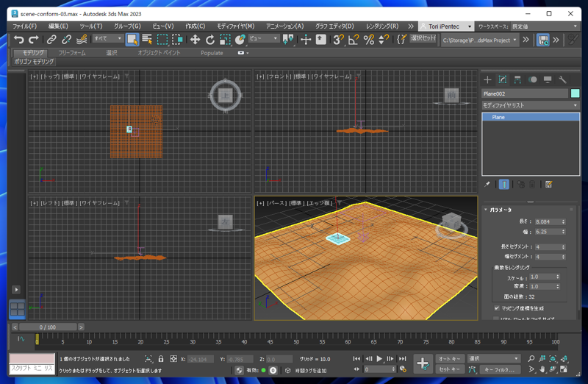Switch to オブジェクト ペイント ribbon tab
The image size is (588, 384).
point(159,53)
